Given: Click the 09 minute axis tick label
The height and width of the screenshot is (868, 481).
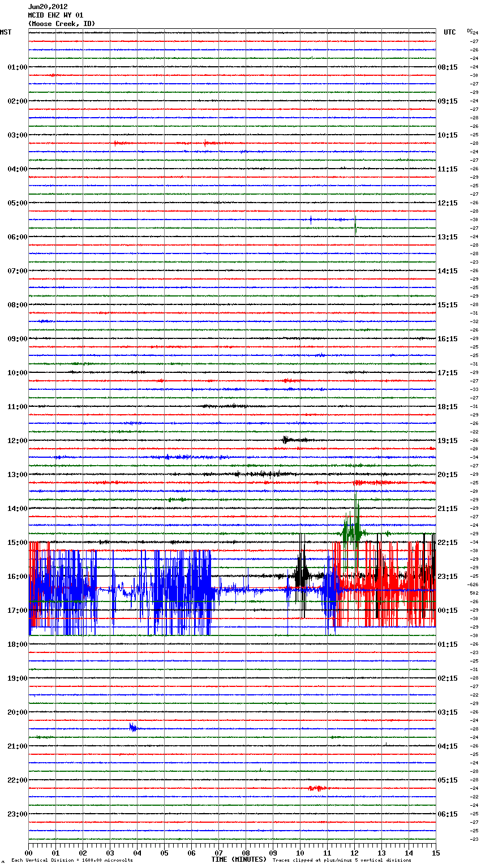Looking at the screenshot, I should (273, 853).
